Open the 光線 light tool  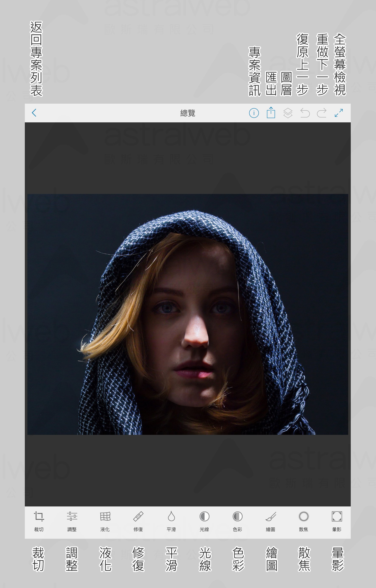point(204,522)
